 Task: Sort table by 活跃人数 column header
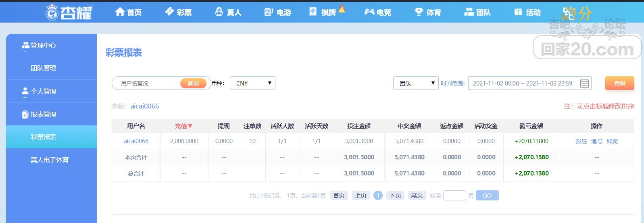[282, 126]
